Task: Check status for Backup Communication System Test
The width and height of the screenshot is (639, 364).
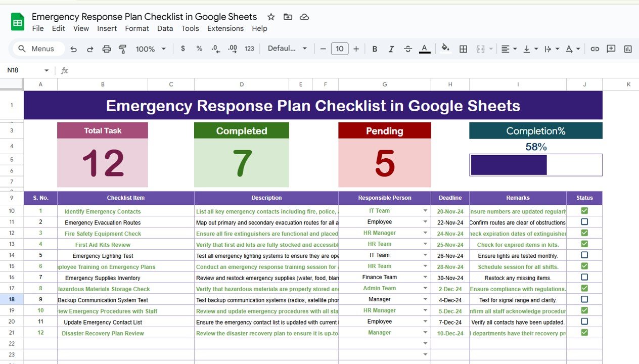Action: click(x=584, y=299)
